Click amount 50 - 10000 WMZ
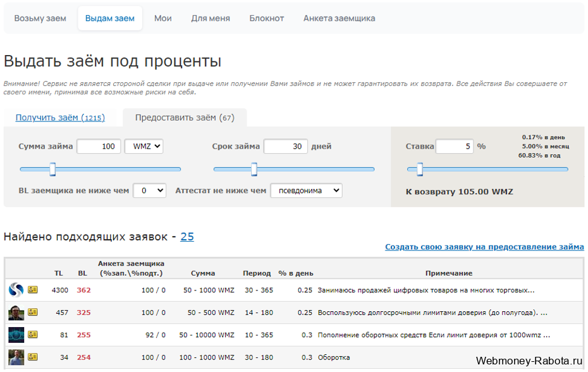The height and width of the screenshot is (372, 588). pos(207,335)
